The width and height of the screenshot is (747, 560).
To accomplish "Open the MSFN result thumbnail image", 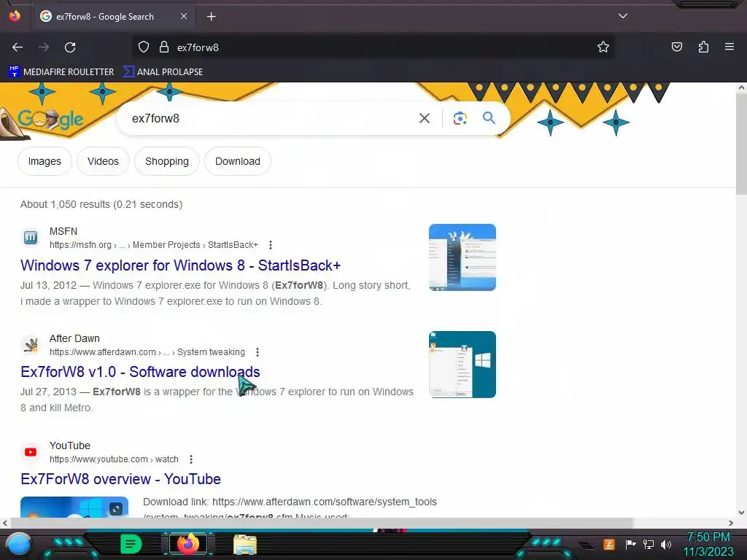I will pos(462,257).
